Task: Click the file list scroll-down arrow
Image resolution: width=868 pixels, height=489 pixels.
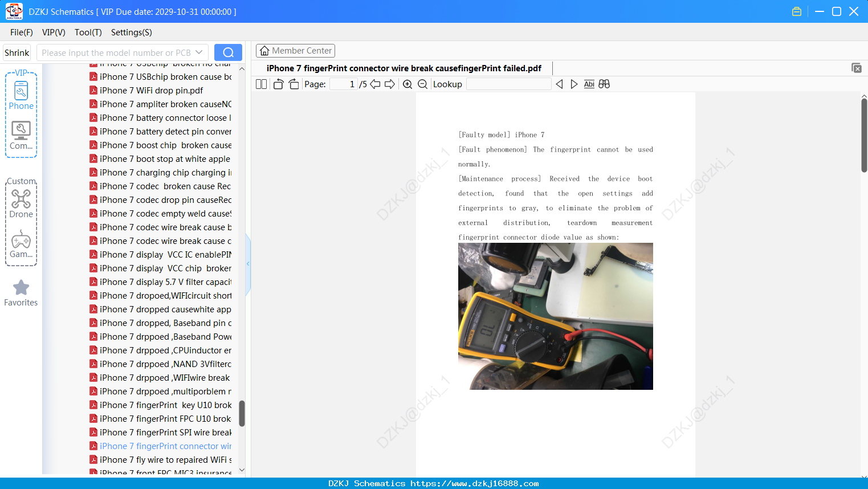Action: 242,470
